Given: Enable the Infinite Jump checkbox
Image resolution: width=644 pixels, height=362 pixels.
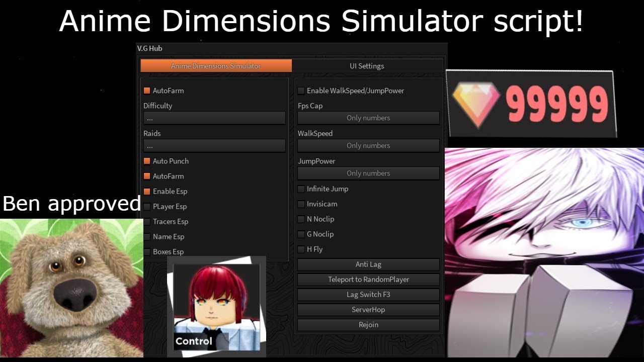Looking at the screenshot, I should 301,189.
